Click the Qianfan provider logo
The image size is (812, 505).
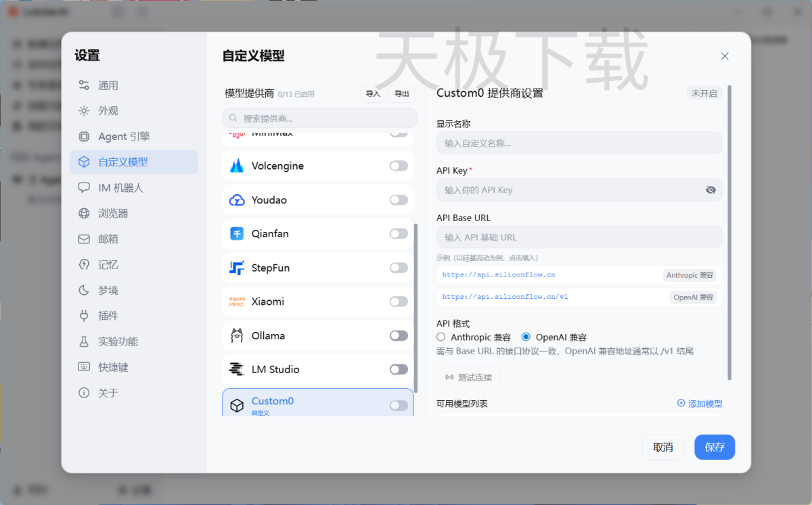click(x=237, y=234)
